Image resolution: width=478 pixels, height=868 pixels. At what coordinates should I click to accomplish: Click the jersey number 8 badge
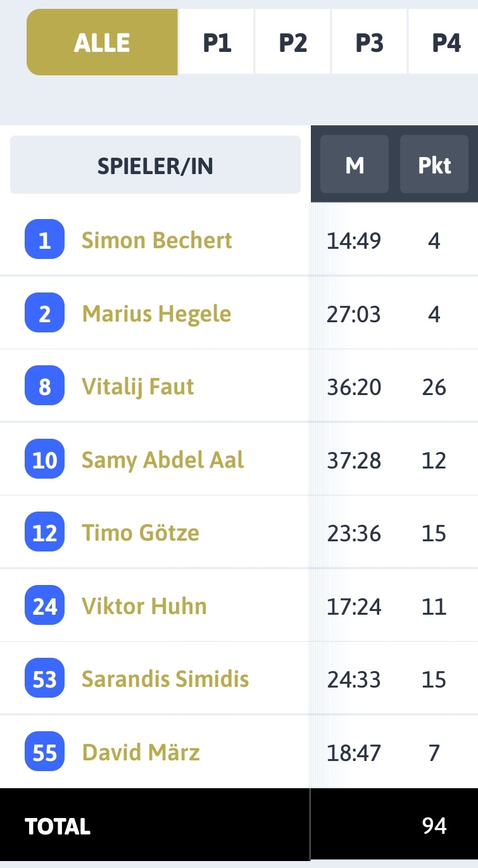click(x=45, y=386)
